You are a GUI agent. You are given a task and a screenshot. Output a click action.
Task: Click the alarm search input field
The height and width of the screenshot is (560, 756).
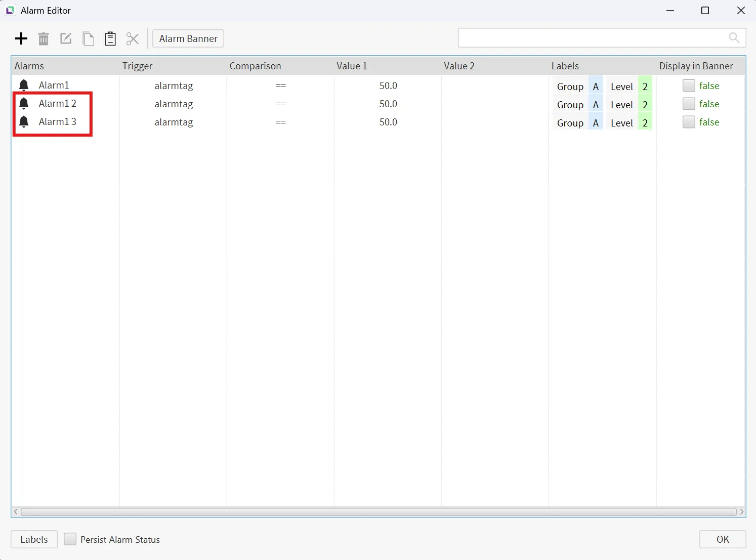point(592,38)
